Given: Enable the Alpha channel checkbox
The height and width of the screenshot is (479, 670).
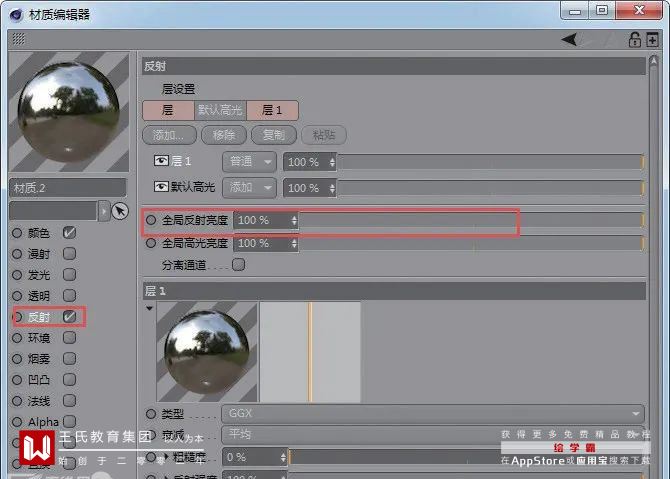Looking at the screenshot, I should [x=69, y=422].
